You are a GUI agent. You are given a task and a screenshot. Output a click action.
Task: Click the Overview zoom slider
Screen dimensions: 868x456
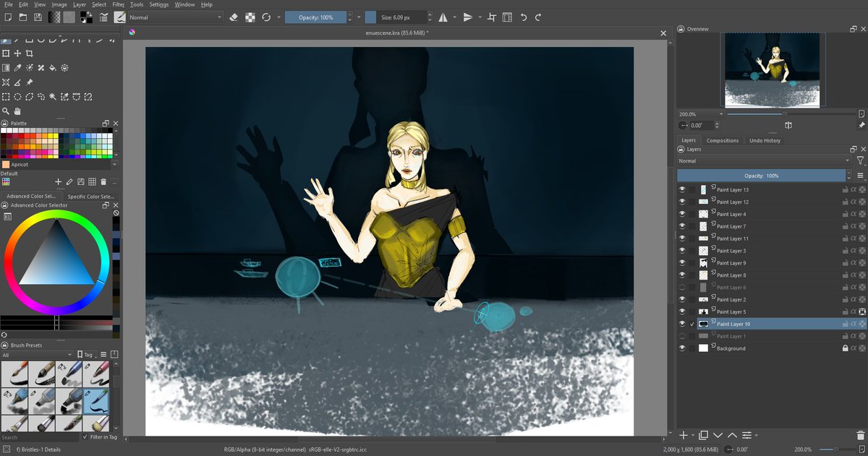tap(791, 114)
